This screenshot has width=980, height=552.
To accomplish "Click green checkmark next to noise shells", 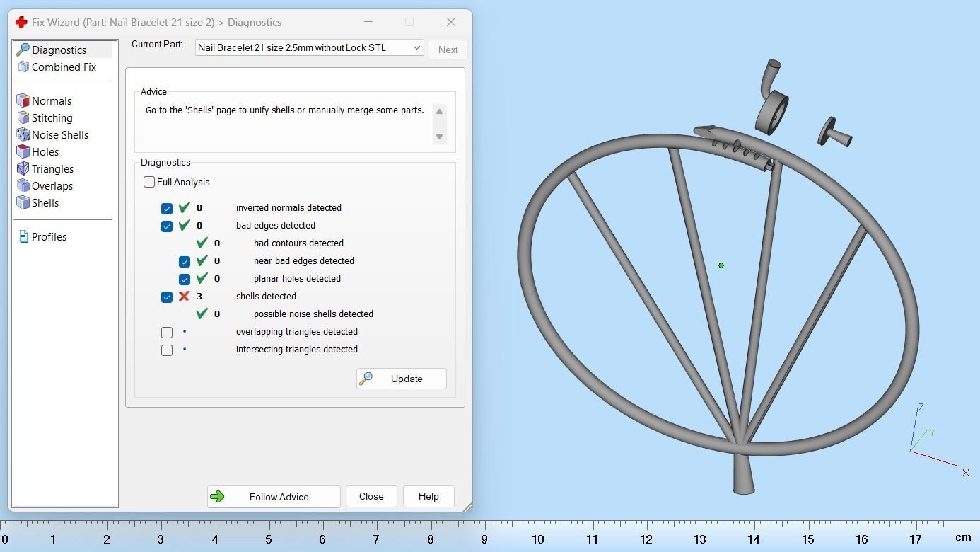I will point(202,314).
